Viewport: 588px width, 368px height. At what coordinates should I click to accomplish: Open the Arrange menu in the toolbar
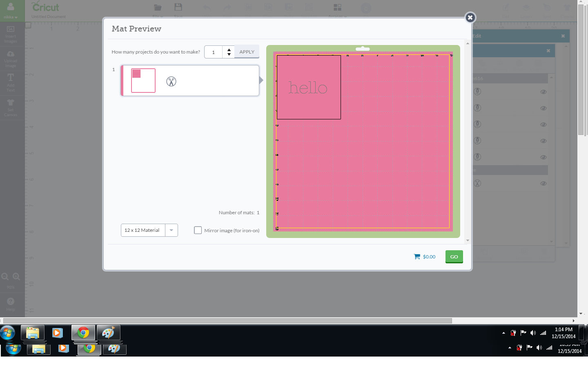(x=337, y=10)
